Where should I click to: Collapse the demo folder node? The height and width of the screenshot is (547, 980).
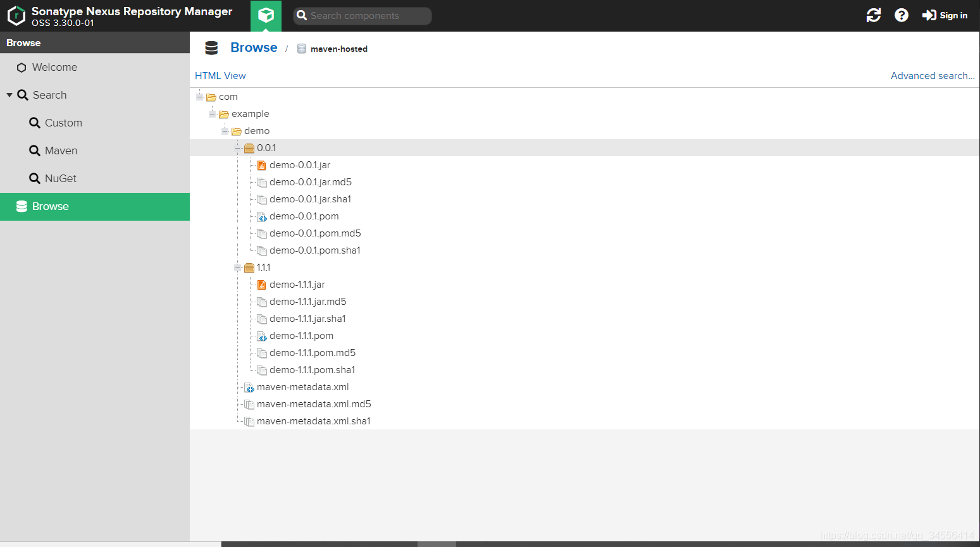click(x=225, y=131)
